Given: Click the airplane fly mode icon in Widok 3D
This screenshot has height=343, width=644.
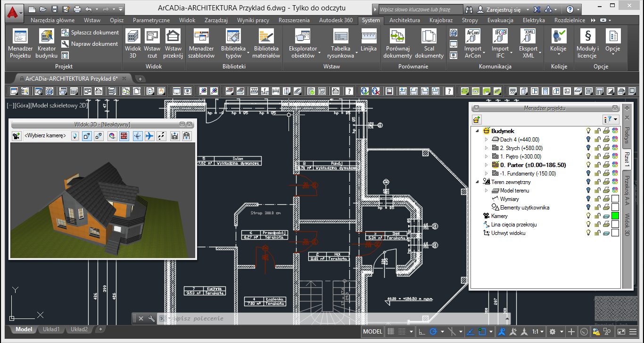Looking at the screenshot, I should [149, 136].
